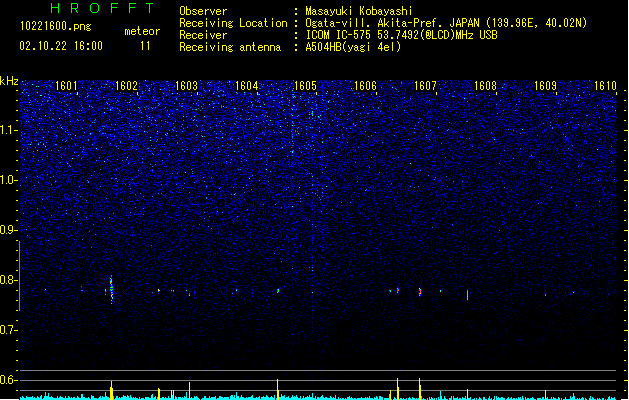Click the 0.7 kHz frequency label
The width and height of the screenshot is (629, 400).
[9, 330]
